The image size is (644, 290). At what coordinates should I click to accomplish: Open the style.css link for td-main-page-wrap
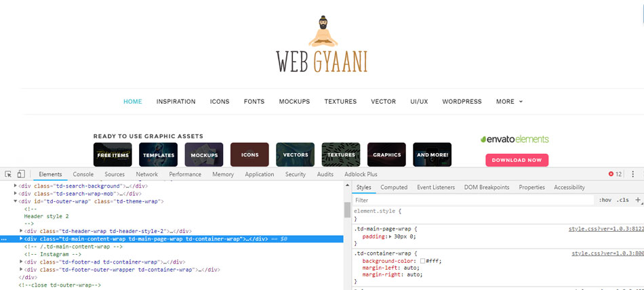click(x=606, y=230)
